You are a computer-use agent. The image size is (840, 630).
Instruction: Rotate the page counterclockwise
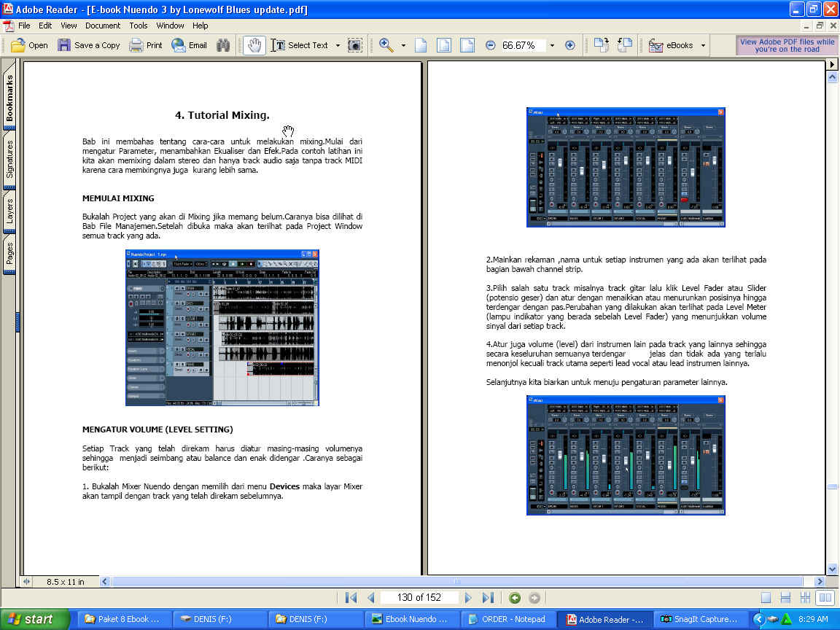625,45
